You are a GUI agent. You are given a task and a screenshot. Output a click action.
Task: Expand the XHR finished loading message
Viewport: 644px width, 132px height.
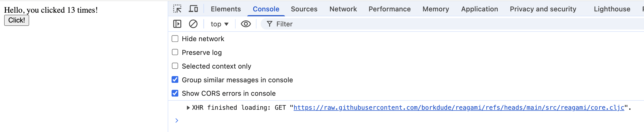coord(188,108)
